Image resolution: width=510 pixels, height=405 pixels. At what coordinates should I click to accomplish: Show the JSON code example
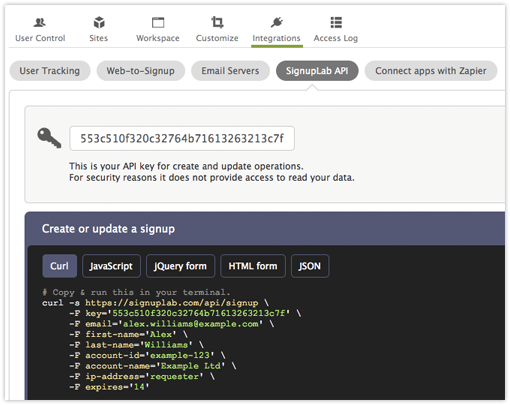310,266
